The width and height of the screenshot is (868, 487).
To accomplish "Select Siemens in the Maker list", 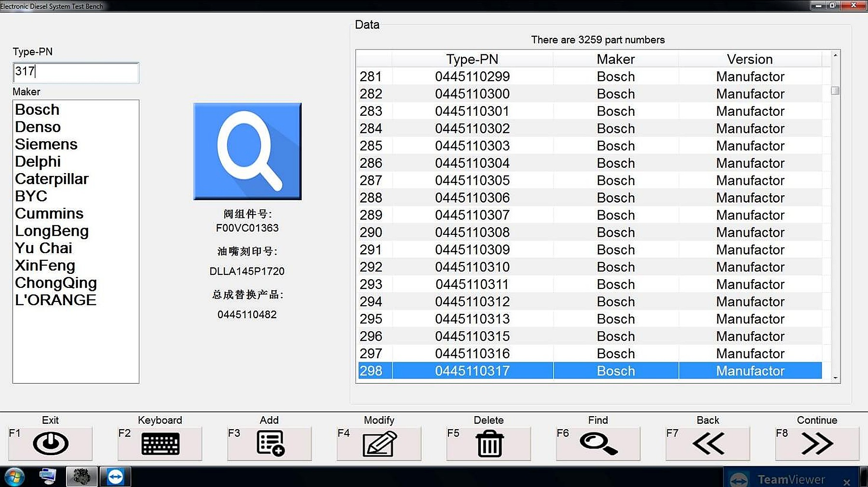I will click(x=46, y=144).
